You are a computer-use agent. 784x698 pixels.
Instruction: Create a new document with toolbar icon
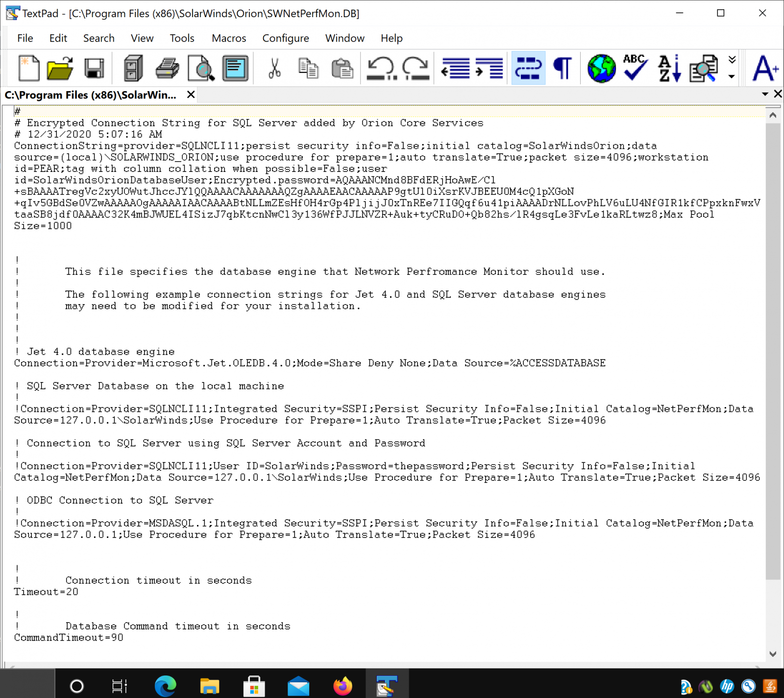(28, 68)
